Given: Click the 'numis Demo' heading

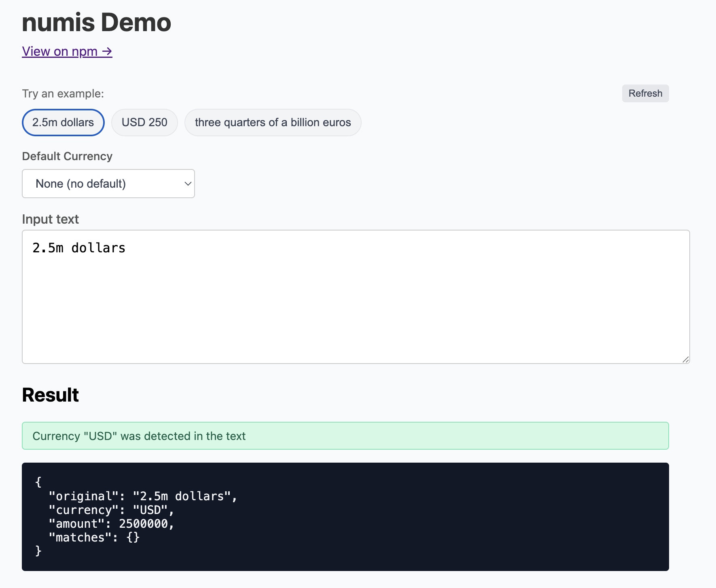Looking at the screenshot, I should (x=96, y=22).
